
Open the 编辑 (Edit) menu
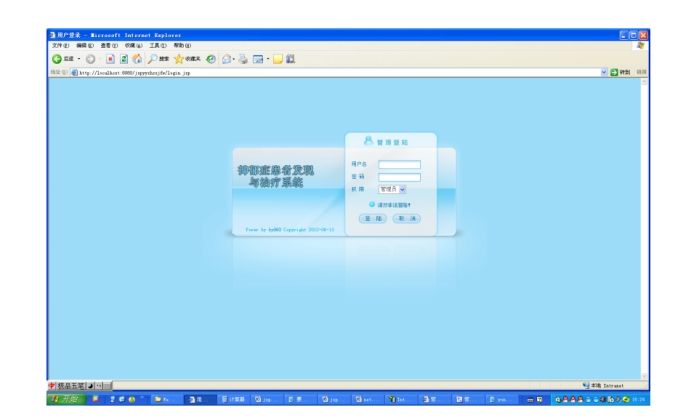click(85, 45)
